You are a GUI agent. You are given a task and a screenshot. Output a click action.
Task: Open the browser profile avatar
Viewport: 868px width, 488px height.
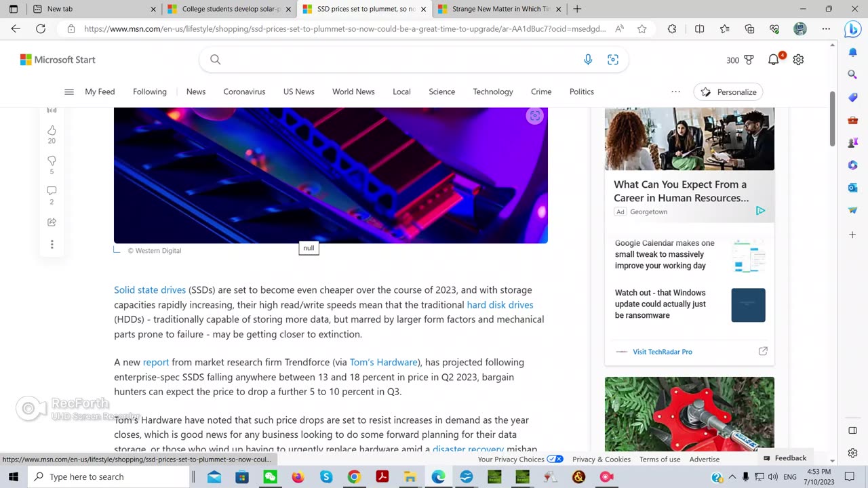pyautogui.click(x=800, y=29)
